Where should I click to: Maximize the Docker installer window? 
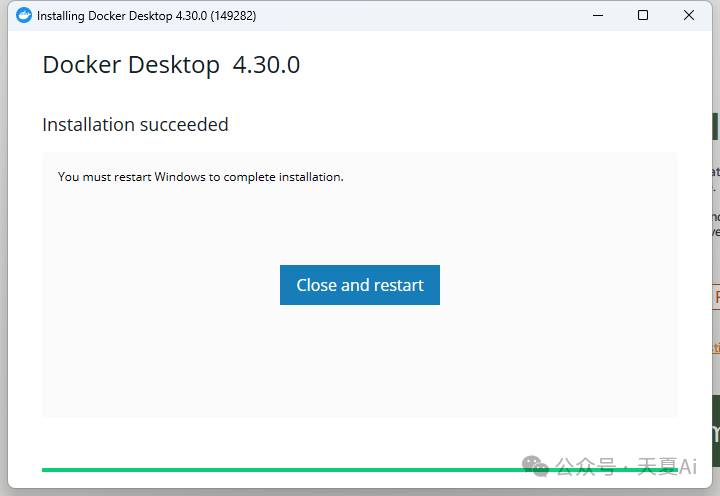click(x=643, y=15)
